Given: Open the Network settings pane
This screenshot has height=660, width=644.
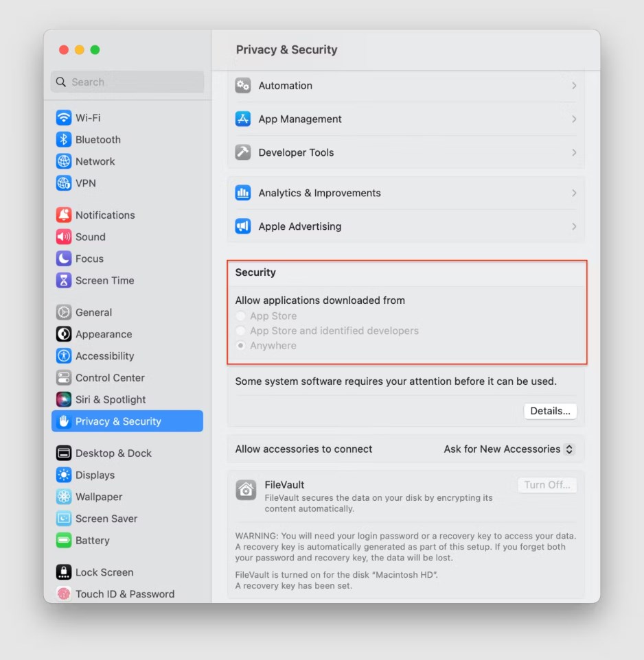Looking at the screenshot, I should tap(127, 161).
